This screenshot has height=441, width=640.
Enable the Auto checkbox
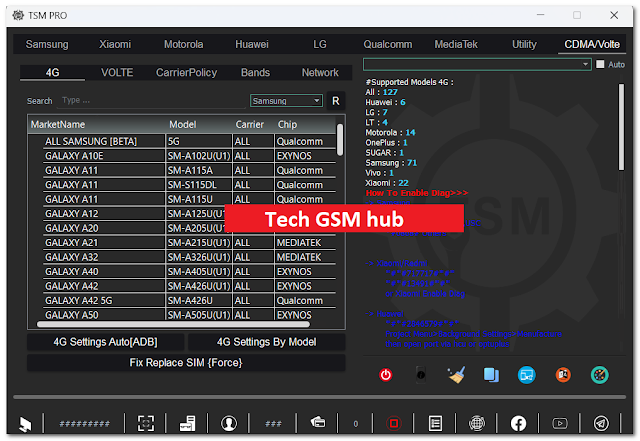[600, 65]
